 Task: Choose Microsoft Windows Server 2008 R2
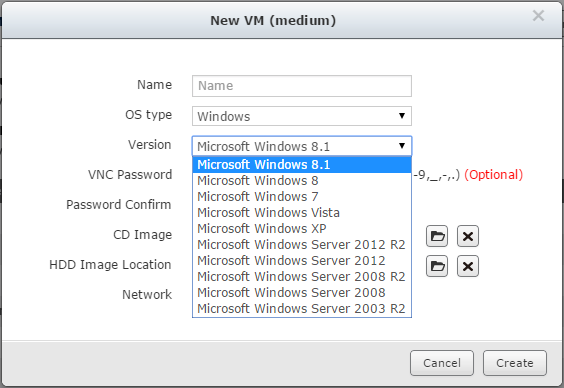coord(302,277)
